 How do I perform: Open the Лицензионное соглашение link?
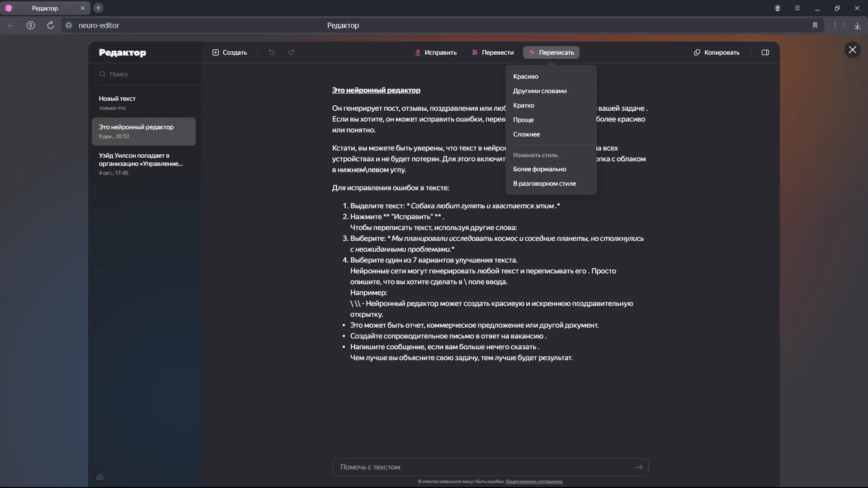[x=534, y=482]
